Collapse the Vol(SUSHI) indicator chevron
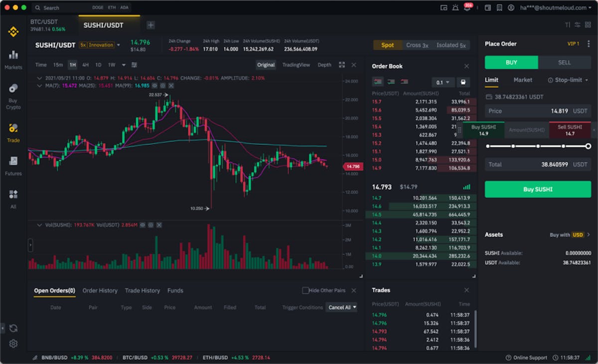 click(x=40, y=225)
